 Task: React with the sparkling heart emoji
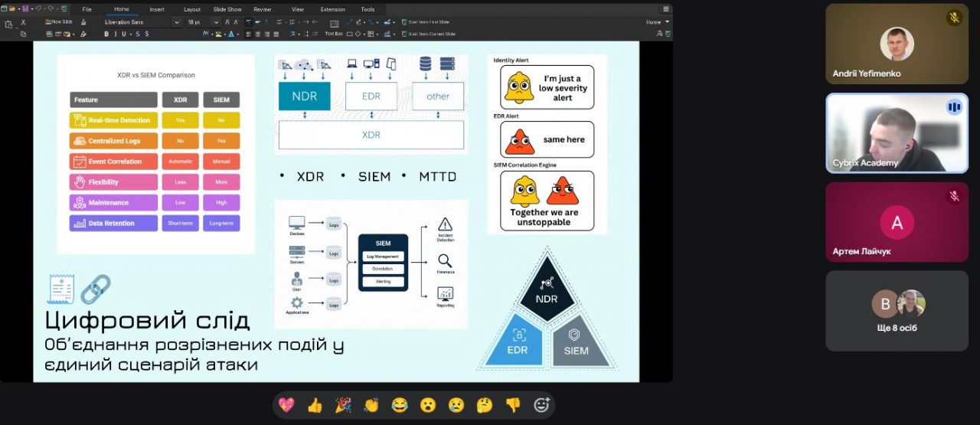tap(286, 405)
